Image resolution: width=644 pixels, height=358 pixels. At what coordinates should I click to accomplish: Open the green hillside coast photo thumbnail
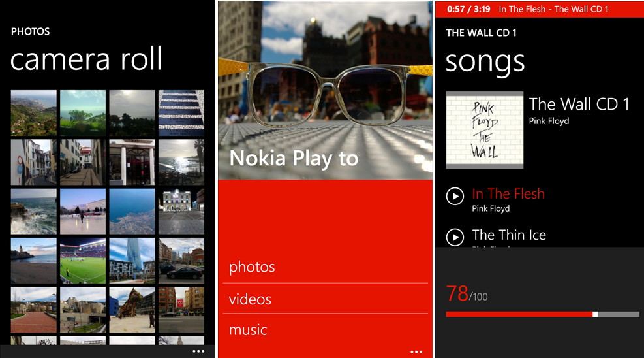[x=34, y=113]
